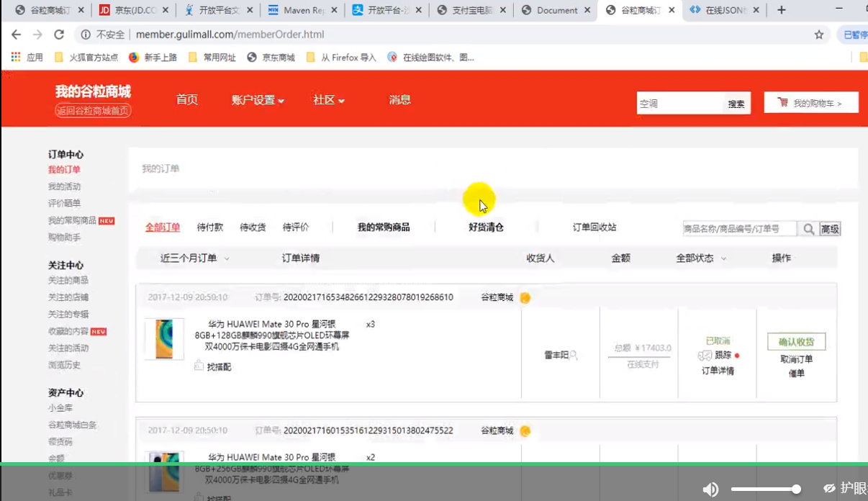Click the 找搭配 bag icon in first order
The width and height of the screenshot is (868, 501).
coord(199,366)
